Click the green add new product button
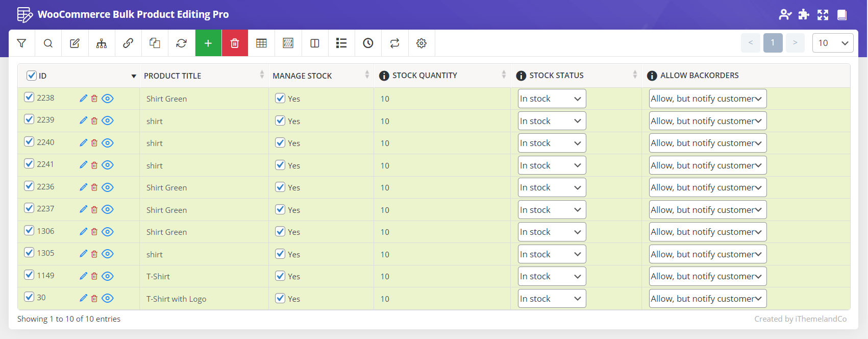 (208, 43)
